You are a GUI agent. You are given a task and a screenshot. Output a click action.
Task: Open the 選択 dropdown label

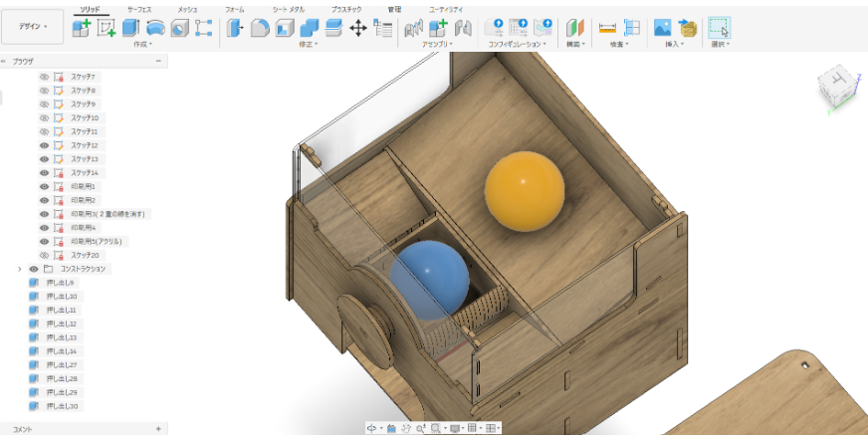click(x=721, y=44)
